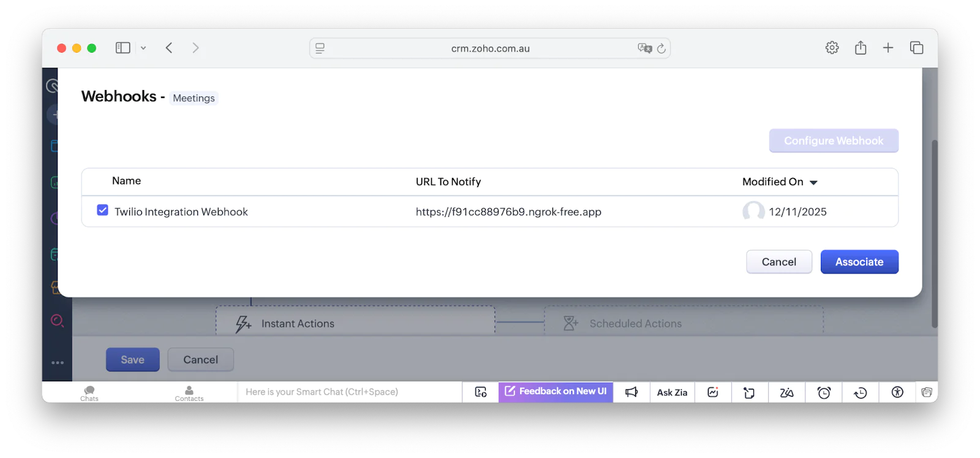Click the Safari Share icon
Image resolution: width=980 pixels, height=458 pixels.
861,47
